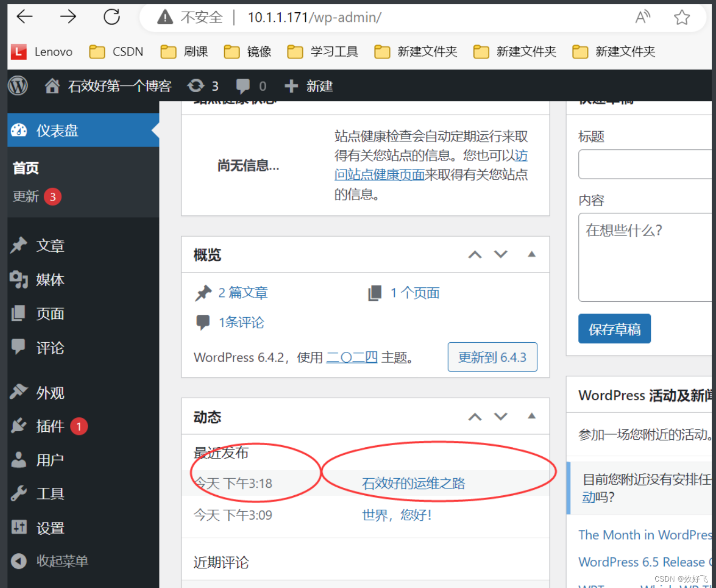Toggle 概览 panel with triangle
This screenshot has width=716, height=588.
point(531,254)
